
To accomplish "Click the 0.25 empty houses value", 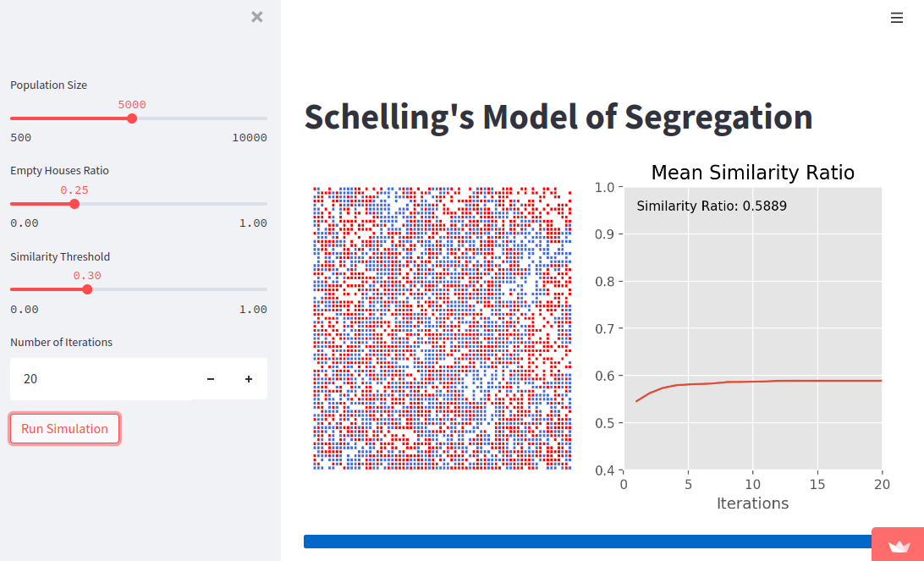I will point(74,190).
